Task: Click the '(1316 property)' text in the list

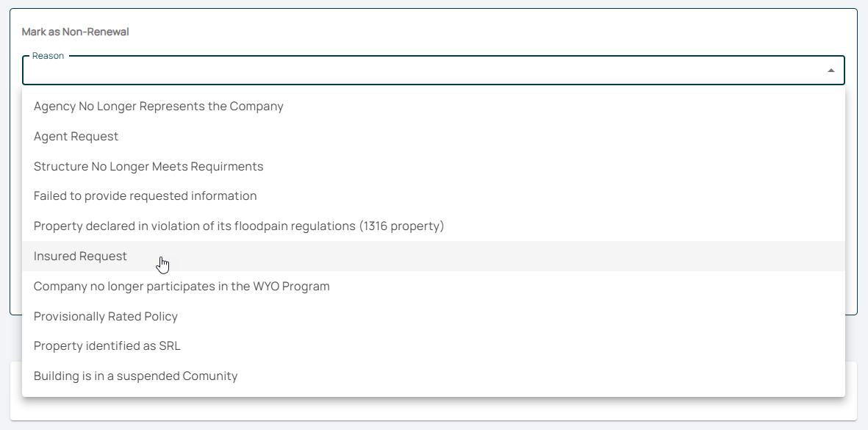Action: click(x=401, y=226)
